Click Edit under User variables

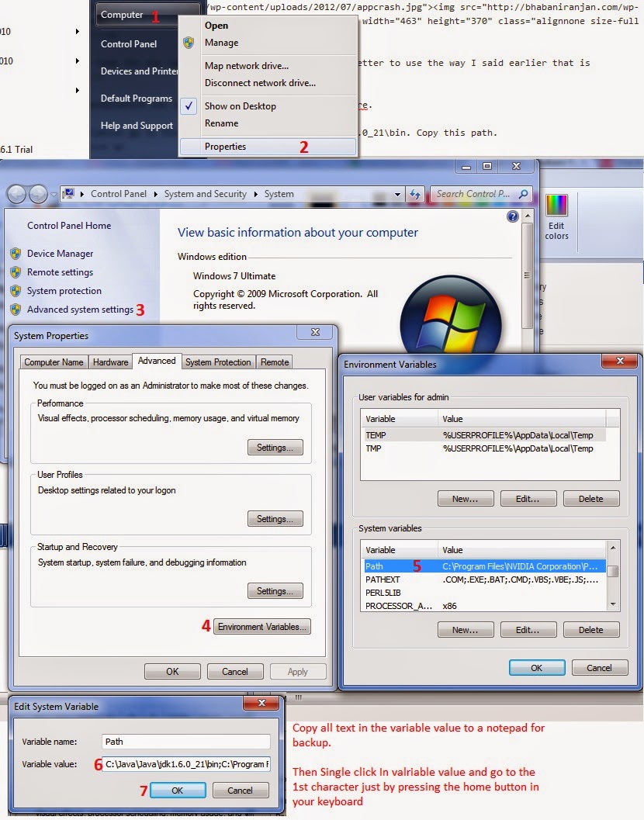[x=528, y=499]
